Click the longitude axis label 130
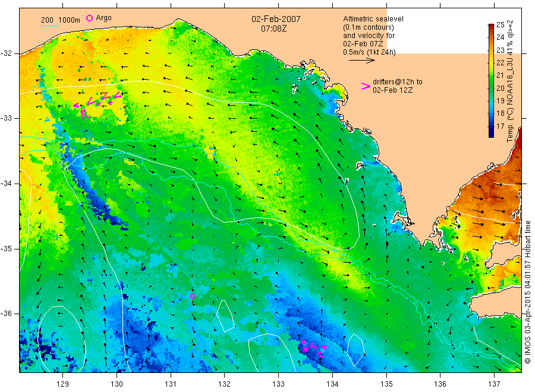 coord(117,384)
